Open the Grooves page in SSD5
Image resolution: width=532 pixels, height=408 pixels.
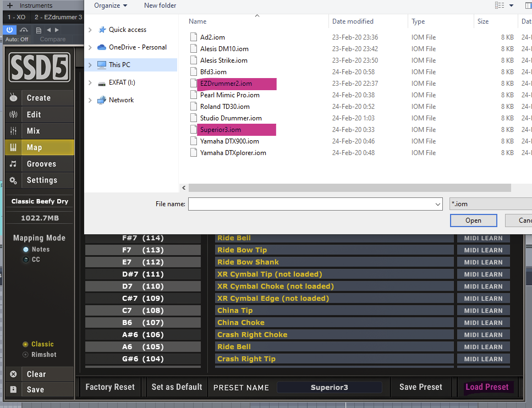point(40,164)
